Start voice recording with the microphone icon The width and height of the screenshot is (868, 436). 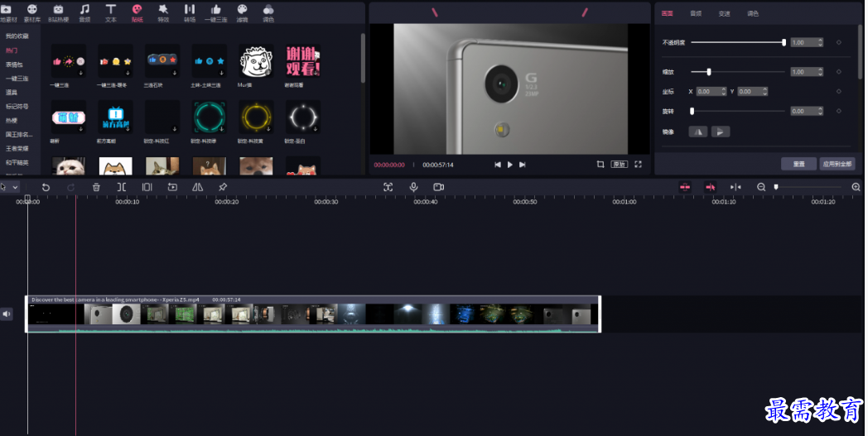coord(413,187)
